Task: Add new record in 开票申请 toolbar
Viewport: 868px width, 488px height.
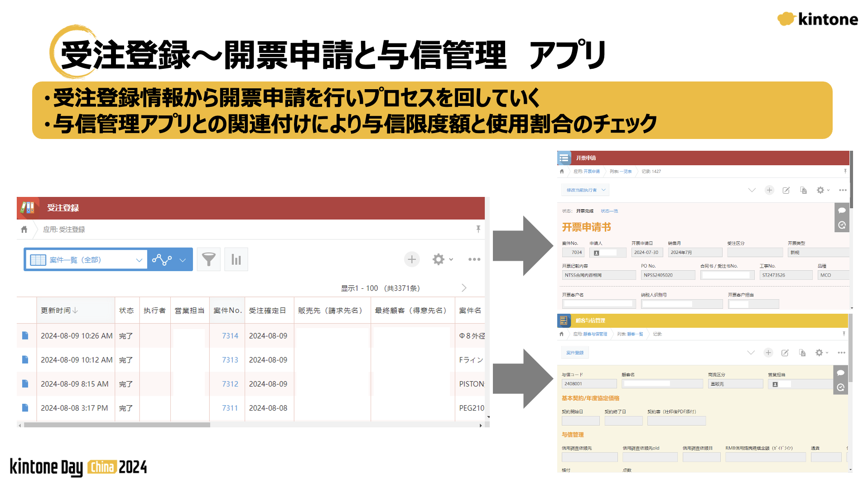Action: (x=769, y=190)
